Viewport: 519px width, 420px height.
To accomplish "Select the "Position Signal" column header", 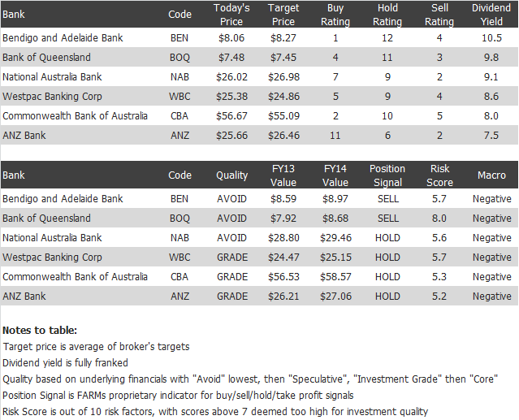I will coord(387,175).
